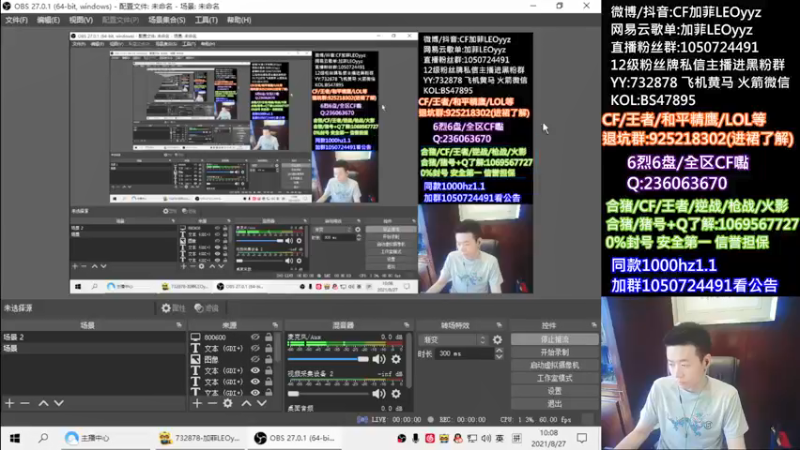
Task: Click the 停止推流 button
Action: 555,339
